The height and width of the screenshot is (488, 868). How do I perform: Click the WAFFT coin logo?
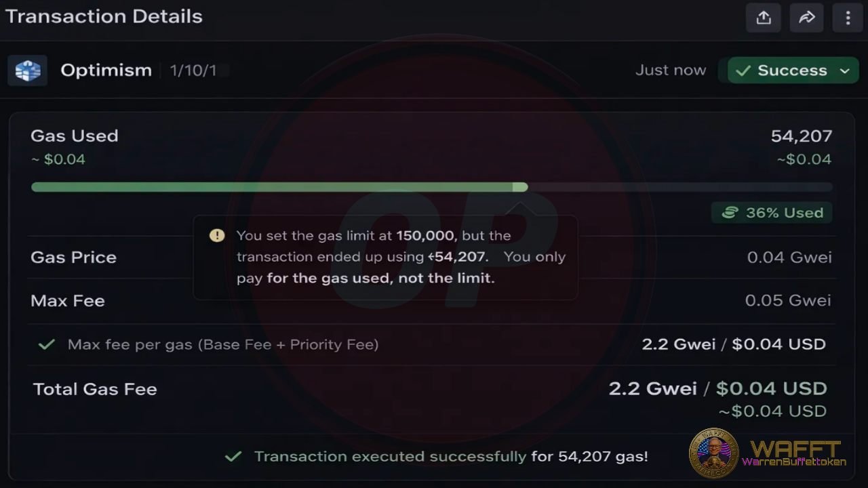(x=713, y=453)
